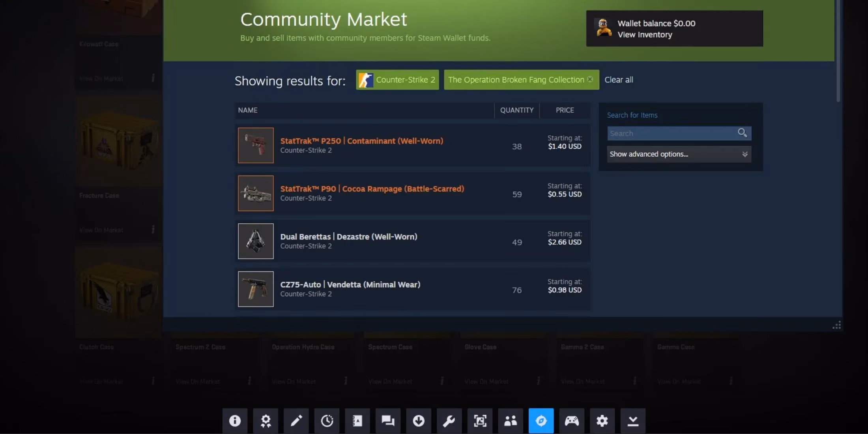Click View On Market under Kilowatt Case
The image size is (868, 434).
[x=101, y=79]
